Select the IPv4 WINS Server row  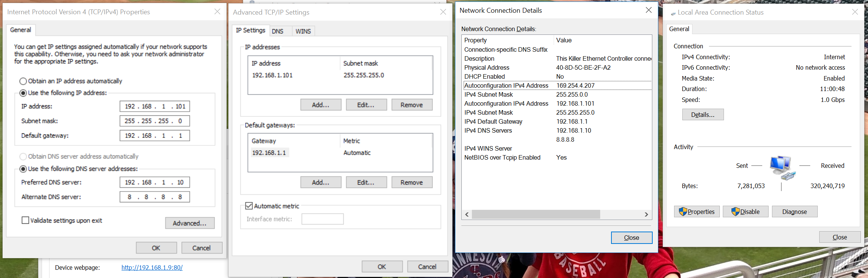click(557, 149)
